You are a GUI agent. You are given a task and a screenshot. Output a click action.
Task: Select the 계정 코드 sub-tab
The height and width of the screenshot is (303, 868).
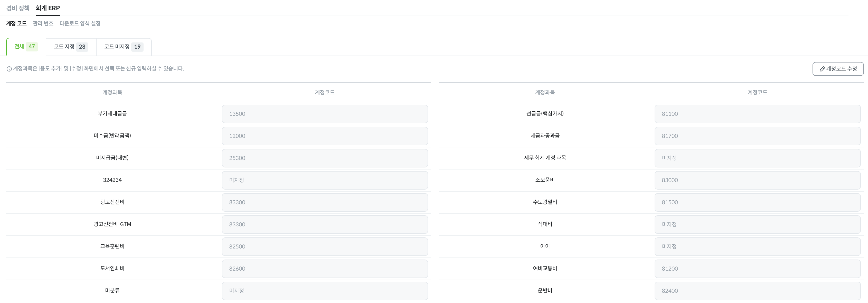click(16, 23)
